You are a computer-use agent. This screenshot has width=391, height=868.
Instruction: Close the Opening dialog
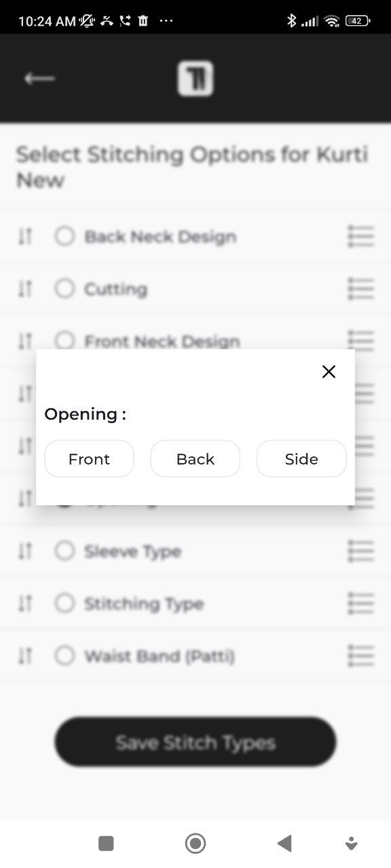(x=329, y=372)
